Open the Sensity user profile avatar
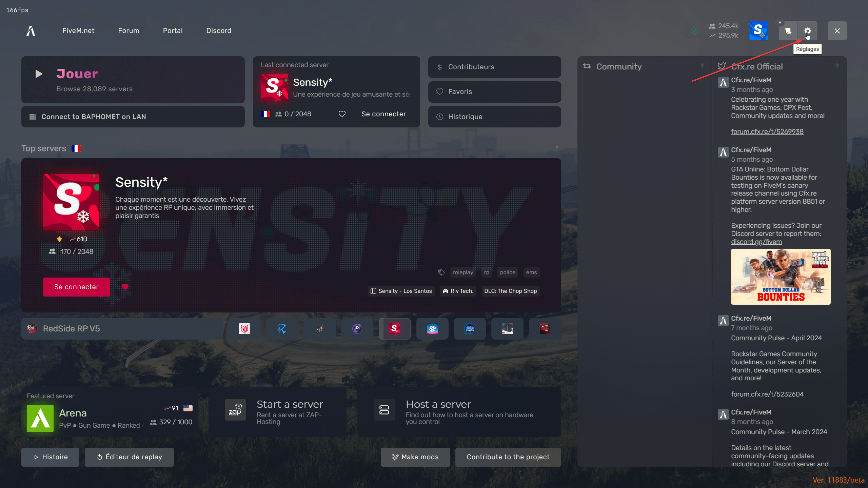The width and height of the screenshot is (868, 488). click(758, 31)
